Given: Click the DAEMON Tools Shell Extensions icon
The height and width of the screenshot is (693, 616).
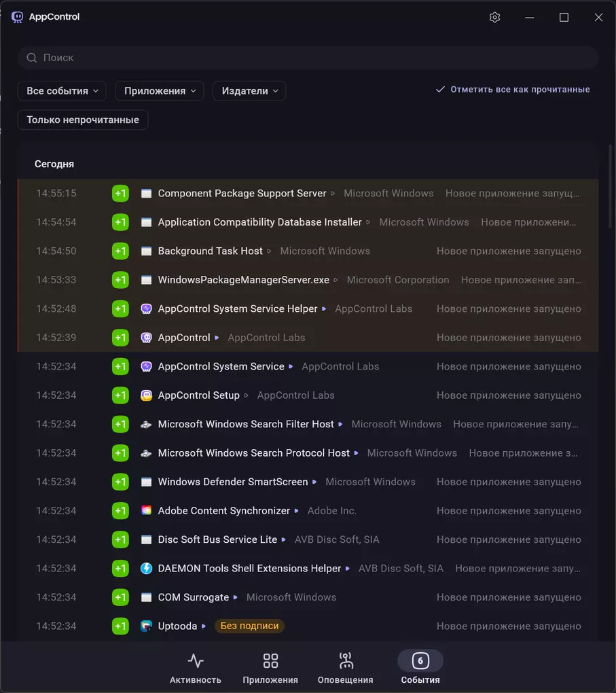Looking at the screenshot, I should [x=146, y=569].
